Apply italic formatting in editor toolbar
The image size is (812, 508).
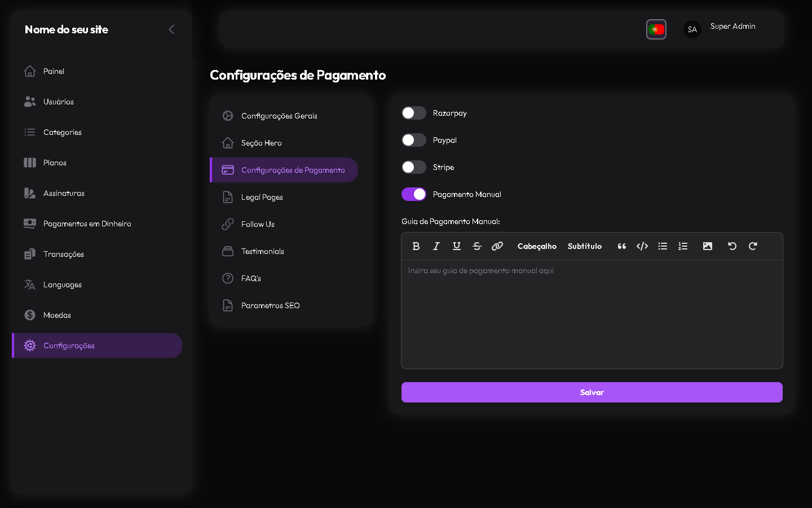[x=436, y=246]
